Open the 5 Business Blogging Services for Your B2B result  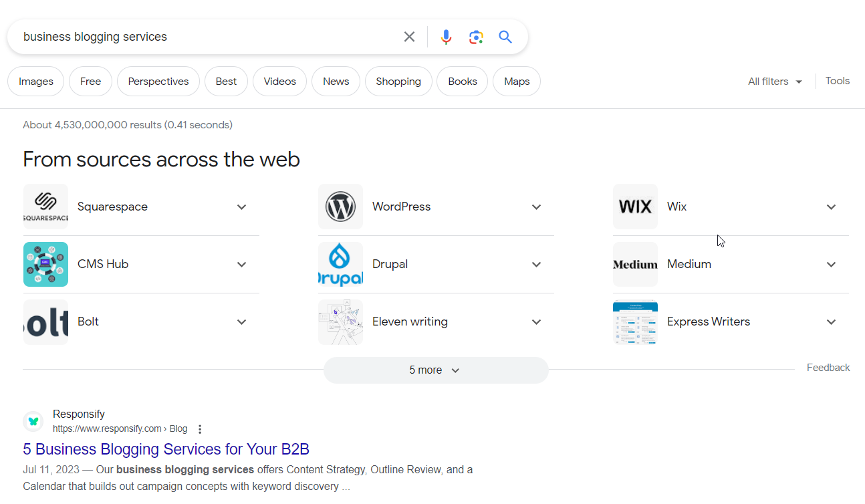coord(166,449)
